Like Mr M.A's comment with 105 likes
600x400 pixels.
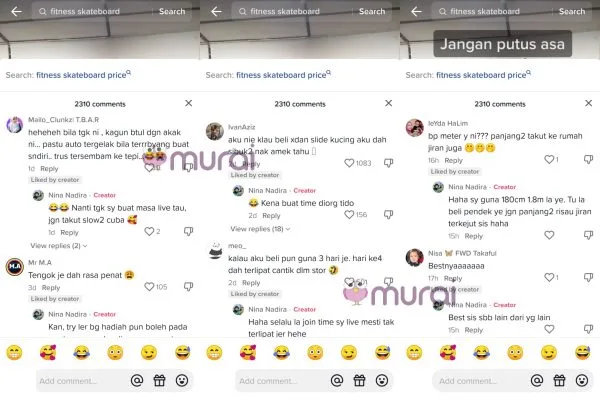click(149, 287)
